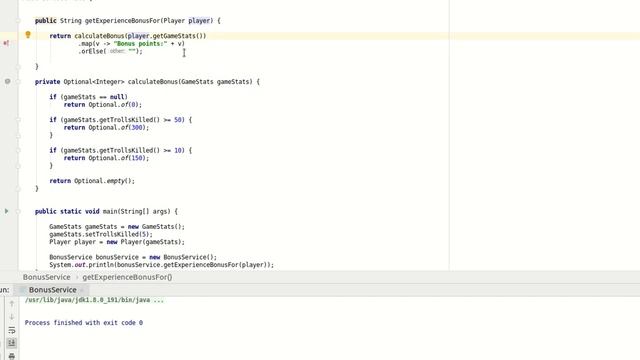Click fold end marker after Optional.of(300) block
640x360 pixels.
(x=18, y=135)
